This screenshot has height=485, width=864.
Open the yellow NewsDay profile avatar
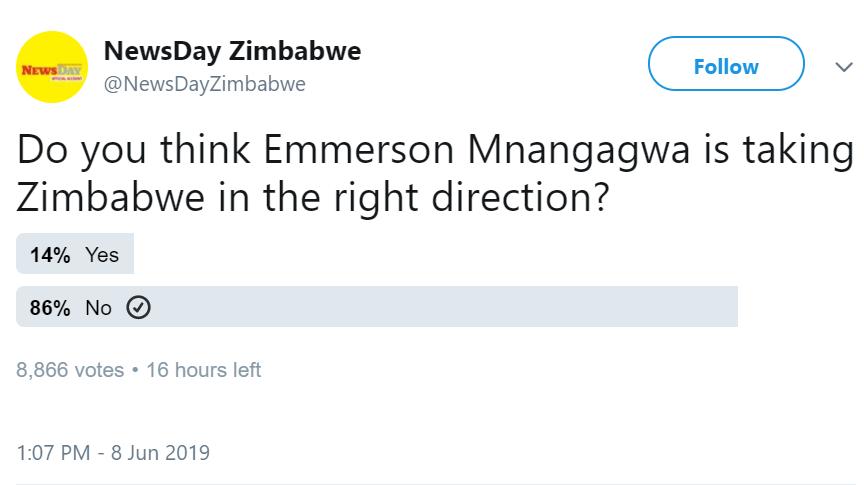[52, 67]
